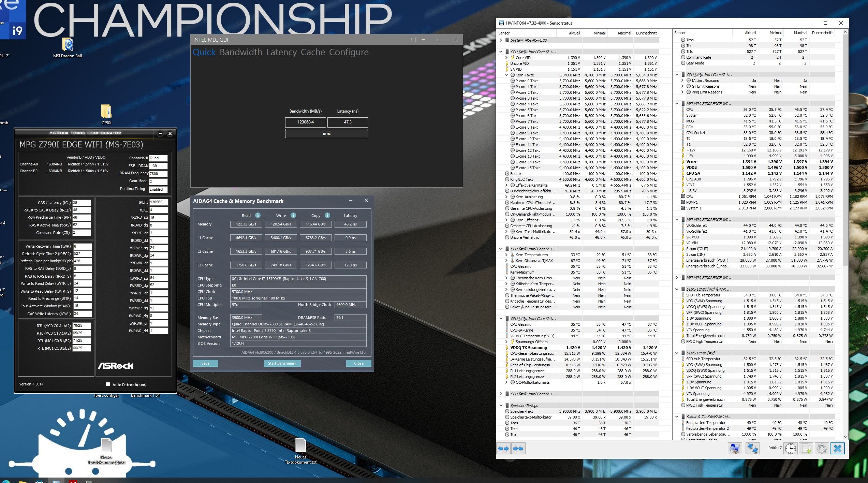
Task: Open Configure tab in Intel MLC GUI
Action: 349,52
